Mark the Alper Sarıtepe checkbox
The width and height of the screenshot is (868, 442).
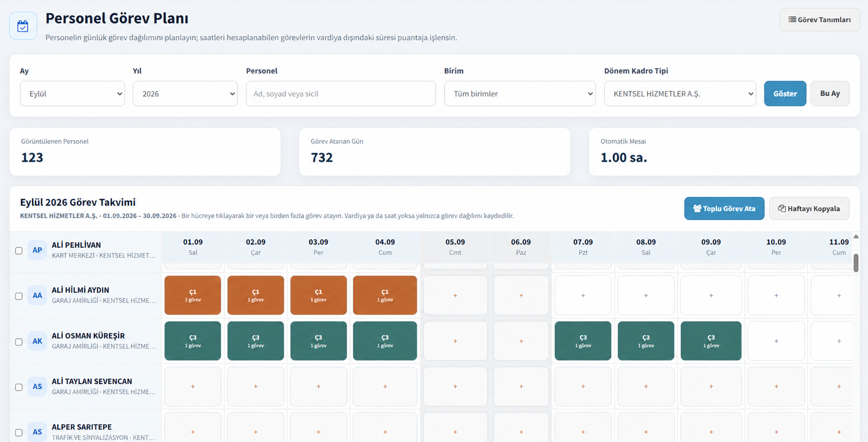tap(19, 433)
